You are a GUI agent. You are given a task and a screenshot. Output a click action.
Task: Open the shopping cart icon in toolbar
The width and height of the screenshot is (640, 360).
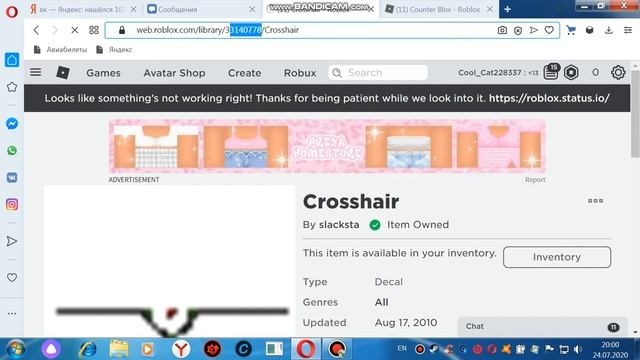[x=571, y=30]
